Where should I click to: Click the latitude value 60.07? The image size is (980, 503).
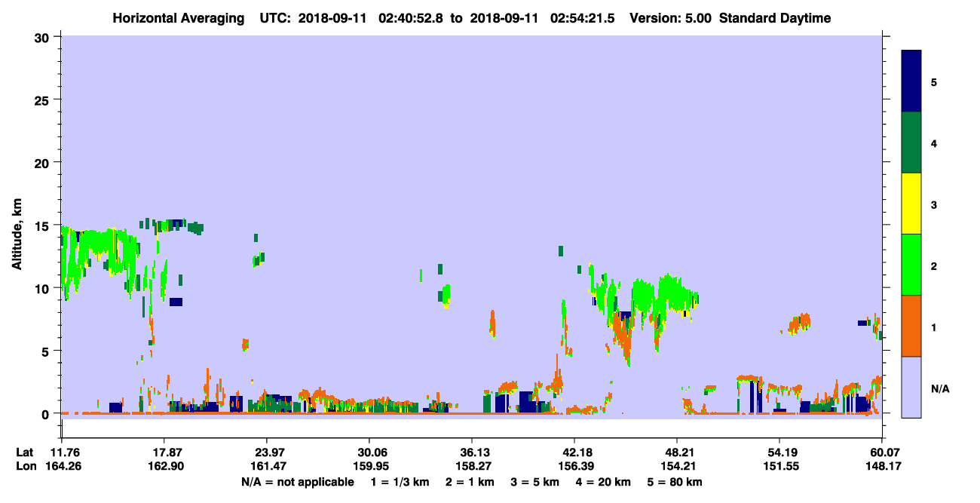pyautogui.click(x=882, y=452)
